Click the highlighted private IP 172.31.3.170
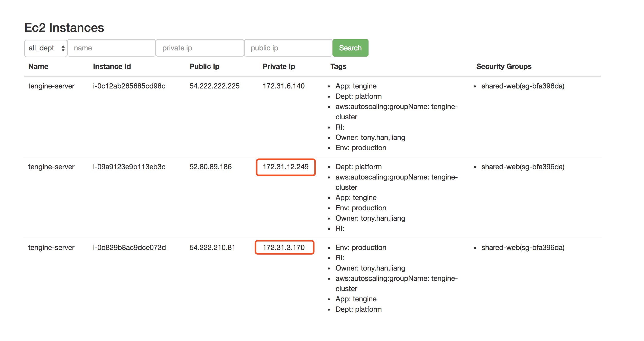 (x=283, y=248)
